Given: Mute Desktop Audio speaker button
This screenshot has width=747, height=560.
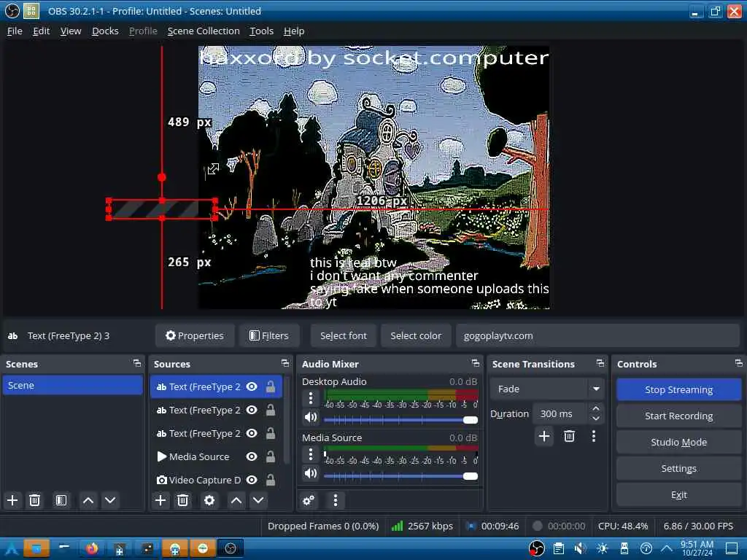Looking at the screenshot, I should coord(311,417).
